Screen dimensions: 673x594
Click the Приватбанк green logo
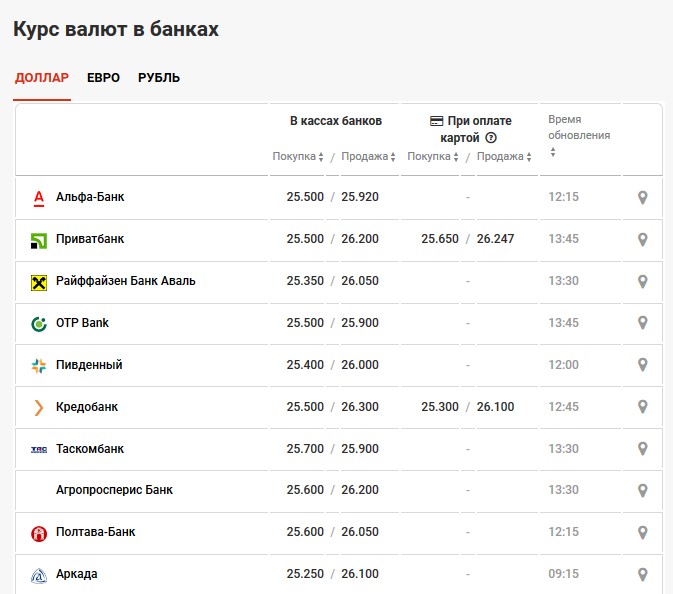click(39, 240)
